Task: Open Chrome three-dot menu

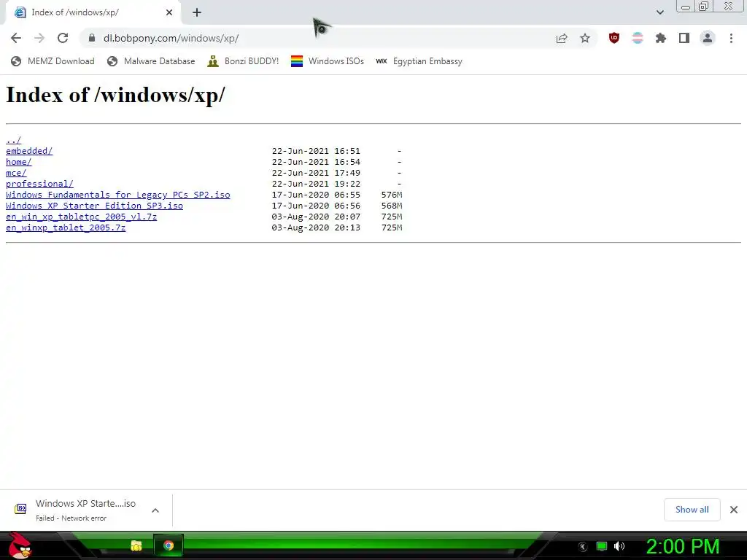Action: tap(731, 38)
